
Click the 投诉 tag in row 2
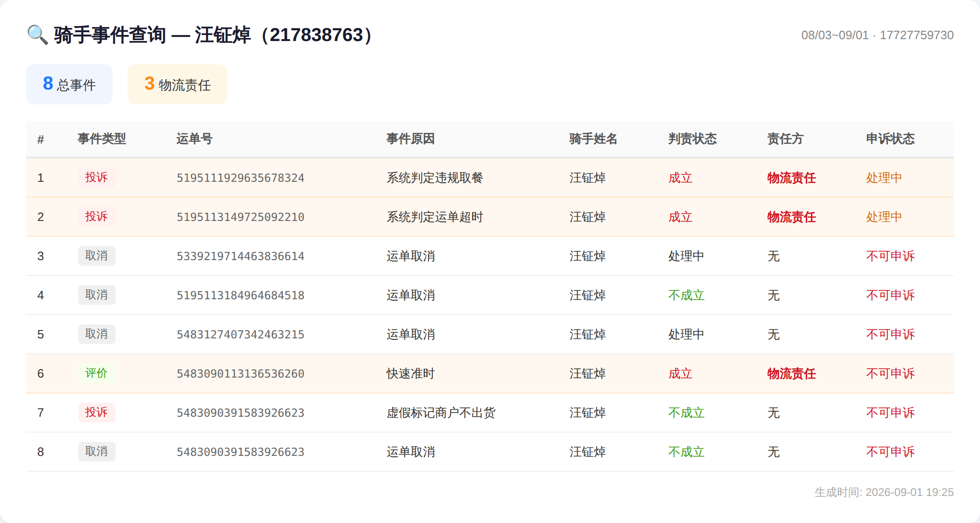coord(96,216)
